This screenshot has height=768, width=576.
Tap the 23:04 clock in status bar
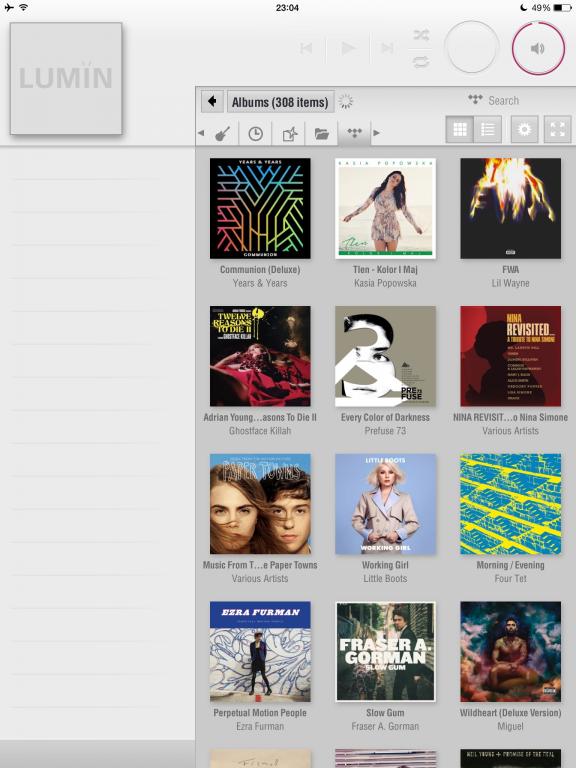pos(288,7)
